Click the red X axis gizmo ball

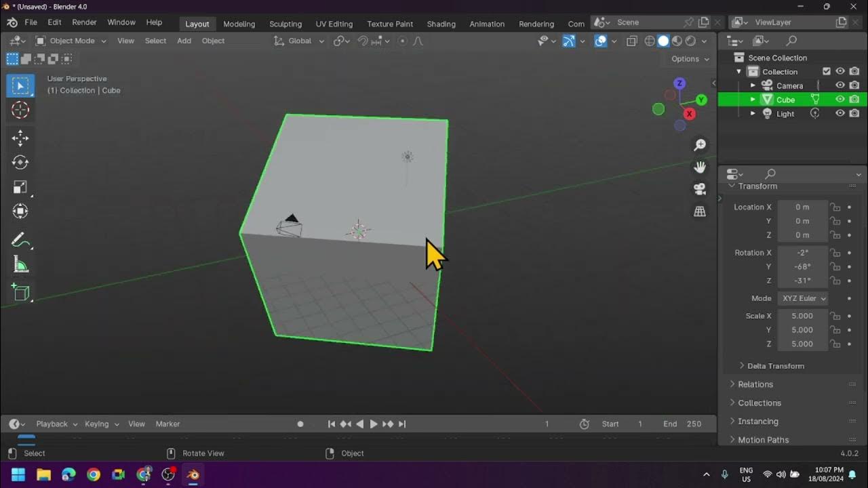point(689,114)
